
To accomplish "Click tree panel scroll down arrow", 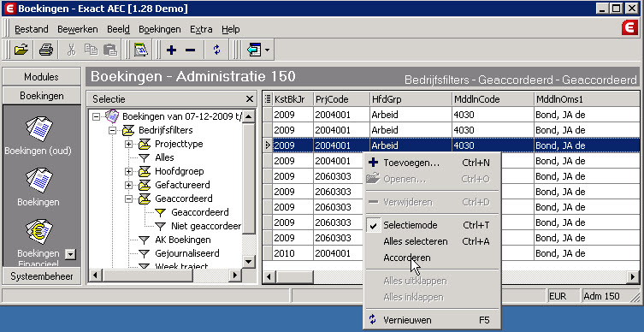I will 249,261.
